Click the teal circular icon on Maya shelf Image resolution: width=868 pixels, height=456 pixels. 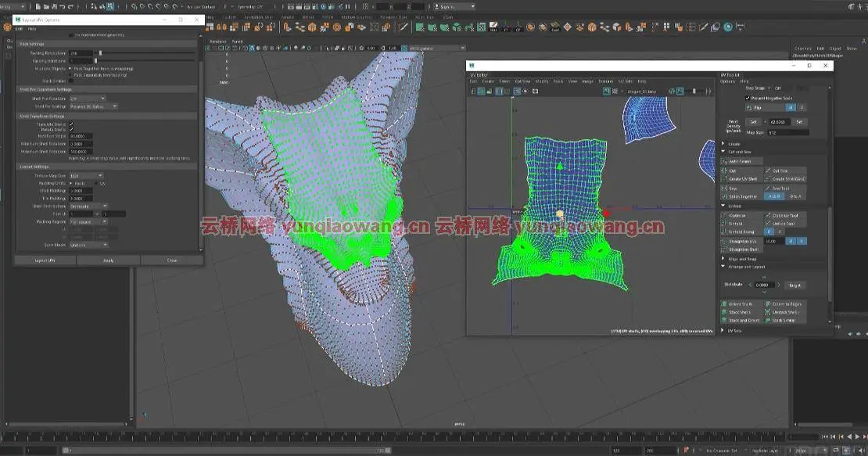[x=728, y=27]
